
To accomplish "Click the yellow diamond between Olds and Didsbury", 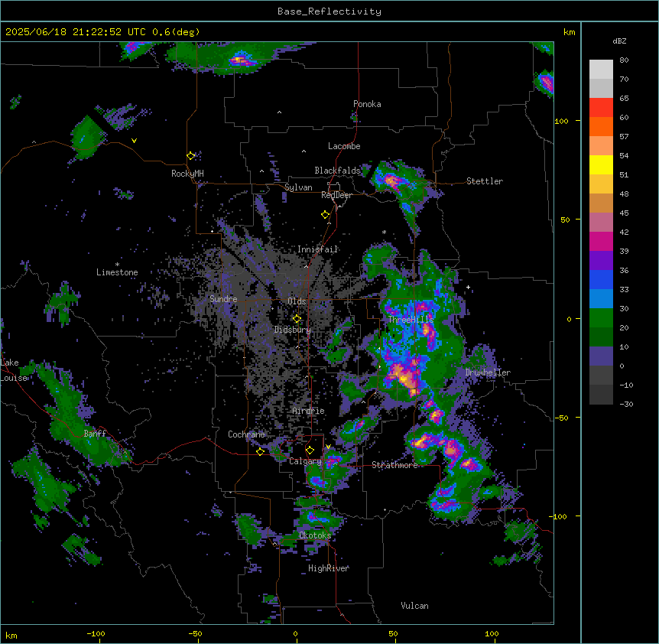I will pyautogui.click(x=297, y=319).
